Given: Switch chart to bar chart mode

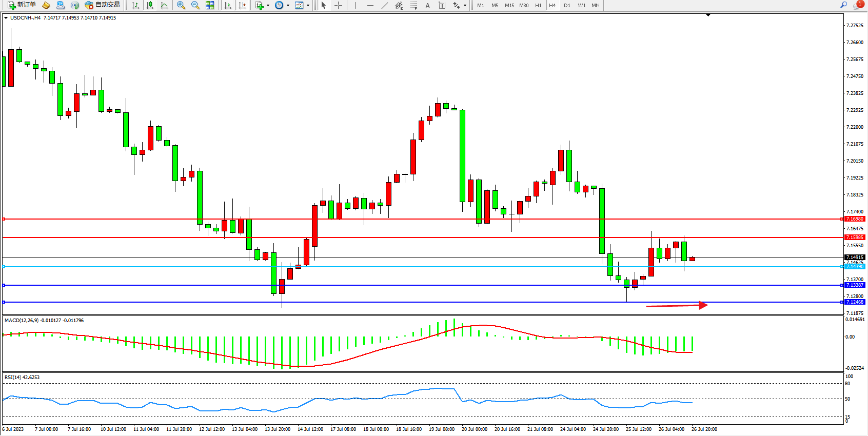Looking at the screenshot, I should pyautogui.click(x=135, y=5).
